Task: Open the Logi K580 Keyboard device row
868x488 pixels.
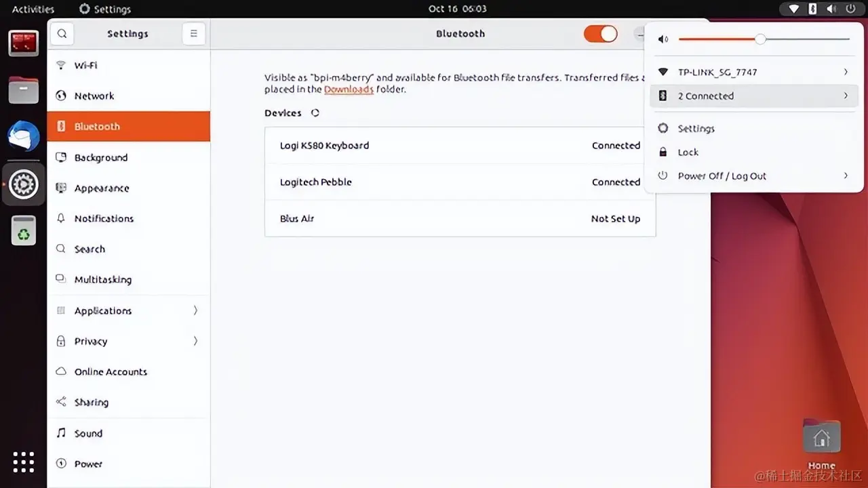Action: pos(460,145)
